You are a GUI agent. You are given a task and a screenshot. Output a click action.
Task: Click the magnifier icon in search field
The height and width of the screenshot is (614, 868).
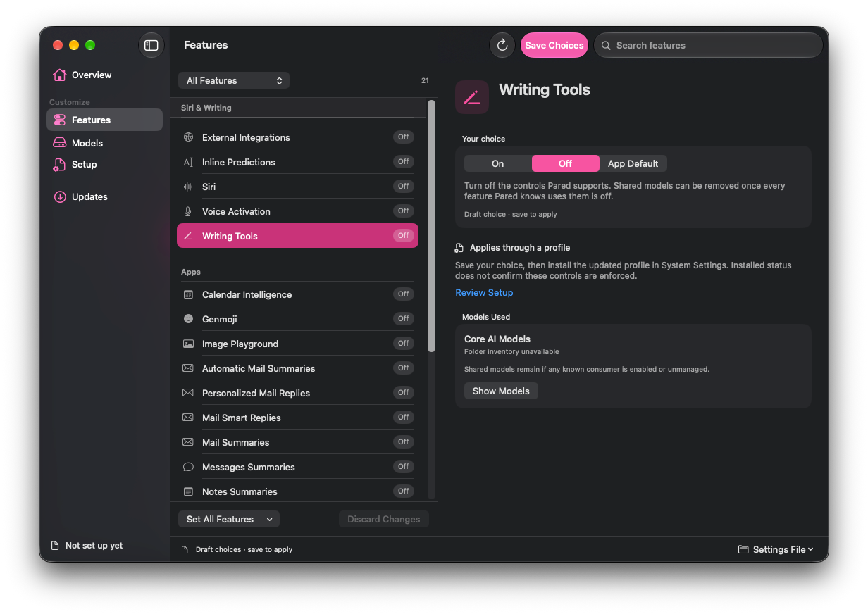(606, 45)
